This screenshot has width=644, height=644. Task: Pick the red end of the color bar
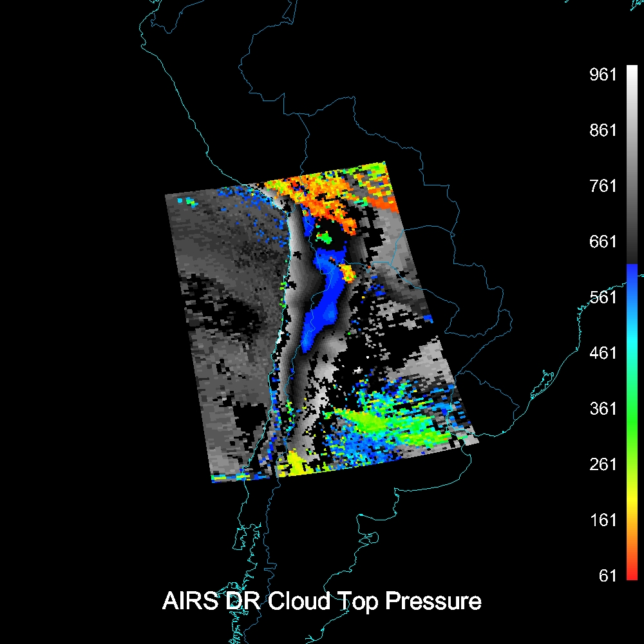tap(631, 575)
